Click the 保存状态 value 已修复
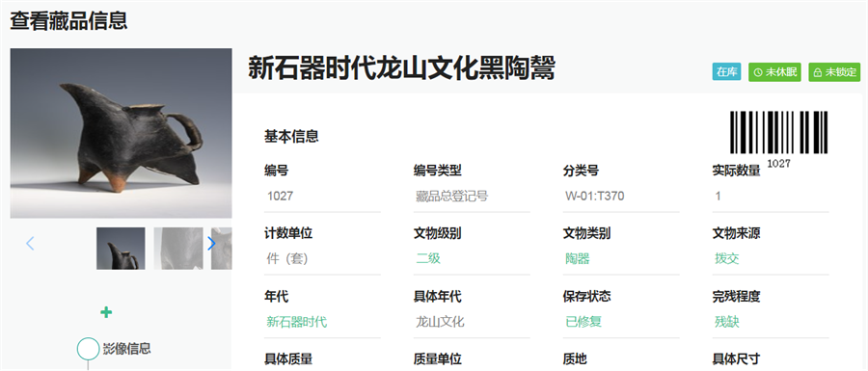The height and width of the screenshot is (371, 868). click(583, 322)
